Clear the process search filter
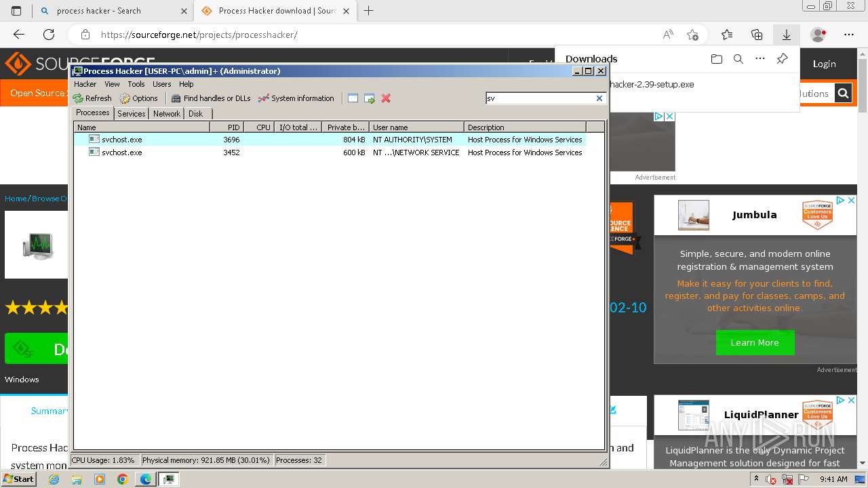The height and width of the screenshot is (488, 868). (x=599, y=98)
